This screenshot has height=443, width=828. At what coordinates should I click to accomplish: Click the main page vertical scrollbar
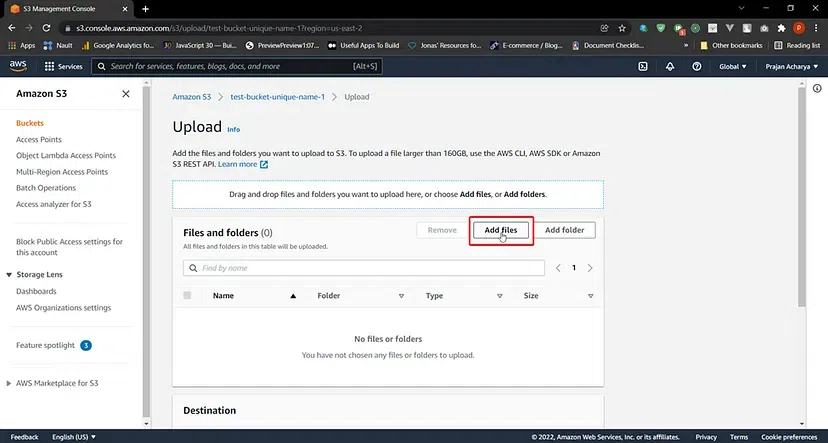[x=802, y=198]
